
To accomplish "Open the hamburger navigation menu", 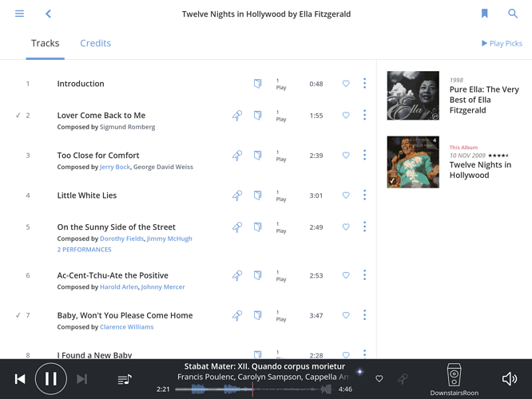I will pos(19,14).
